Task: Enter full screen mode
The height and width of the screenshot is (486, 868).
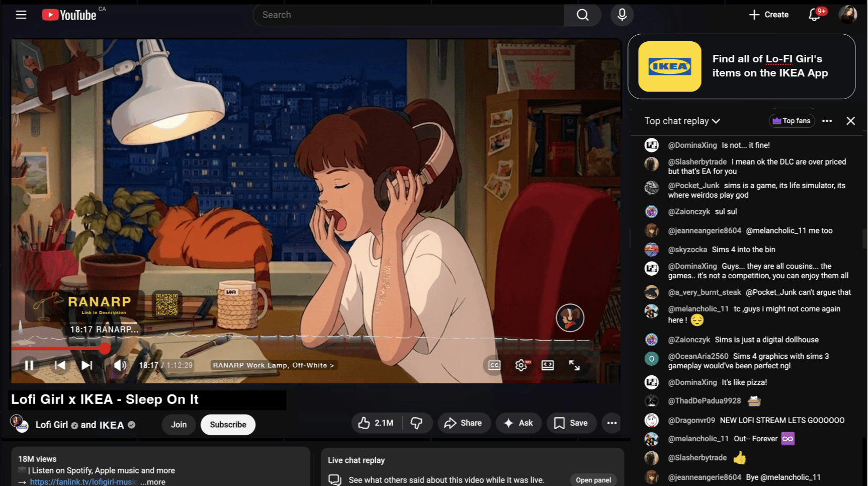Action: click(x=574, y=365)
